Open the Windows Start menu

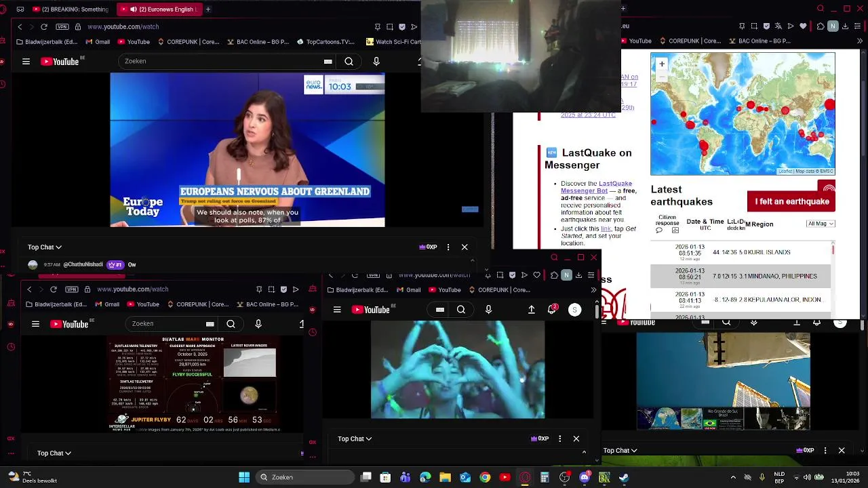click(244, 477)
